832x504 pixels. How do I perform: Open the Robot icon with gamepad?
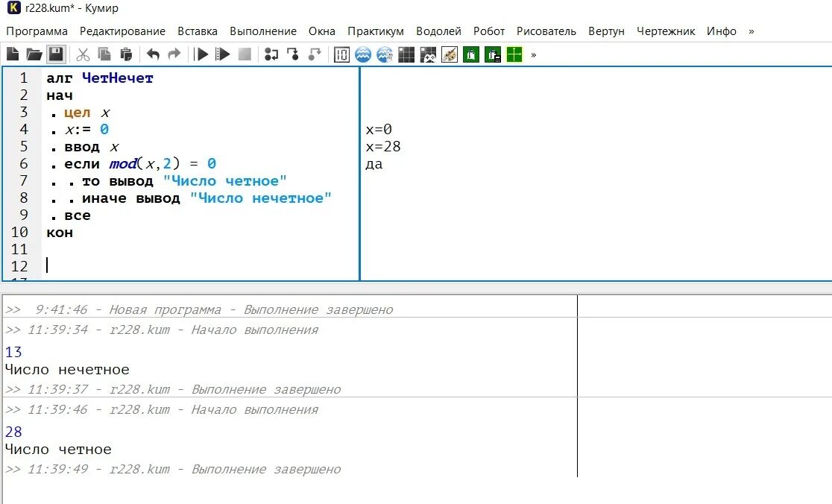tap(428, 54)
